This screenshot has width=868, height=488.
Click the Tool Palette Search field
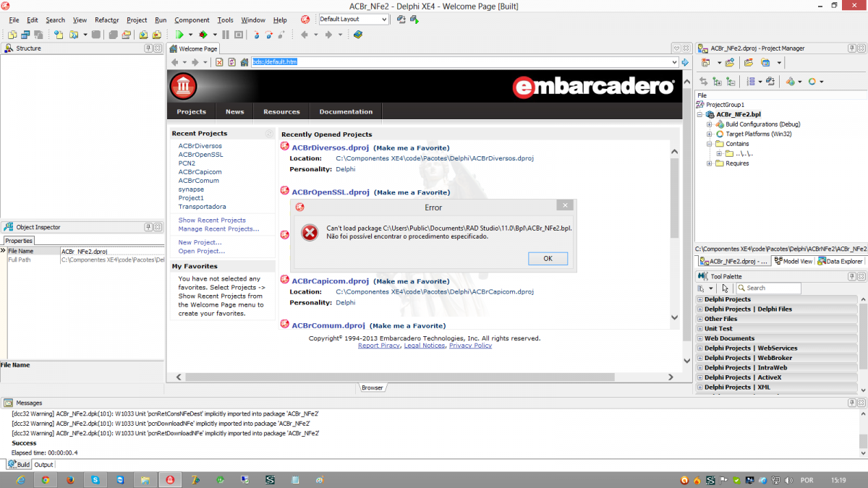pyautogui.click(x=768, y=288)
